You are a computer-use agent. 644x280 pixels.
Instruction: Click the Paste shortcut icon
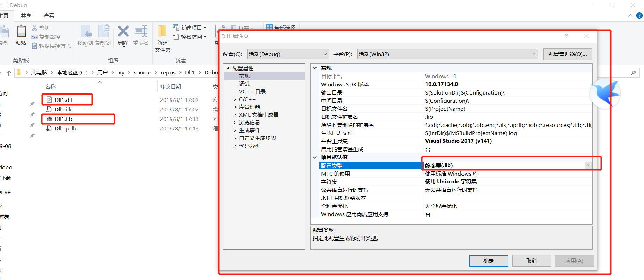tap(35, 46)
